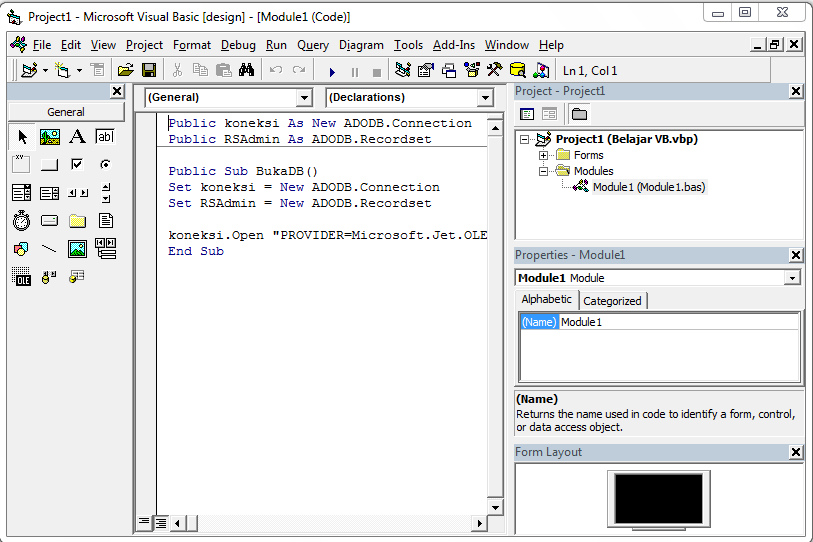Collapse the Project1 tree node

[x=525, y=140]
